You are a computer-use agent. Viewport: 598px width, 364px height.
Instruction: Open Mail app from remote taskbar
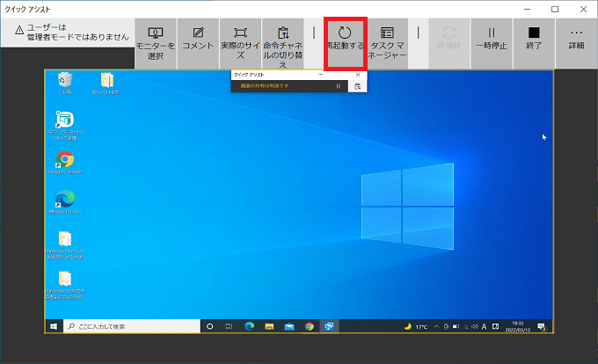[x=289, y=327]
